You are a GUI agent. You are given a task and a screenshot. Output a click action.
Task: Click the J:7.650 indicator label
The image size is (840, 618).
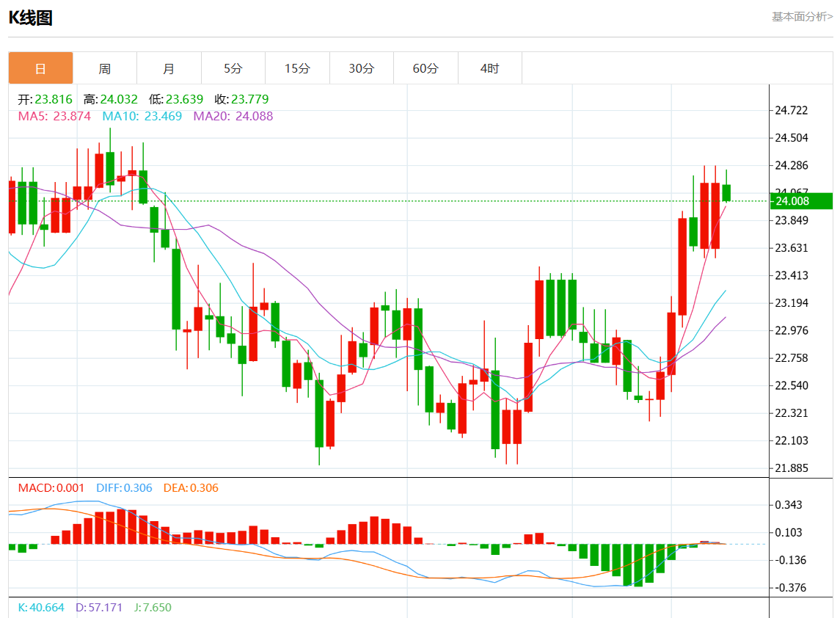[153, 607]
